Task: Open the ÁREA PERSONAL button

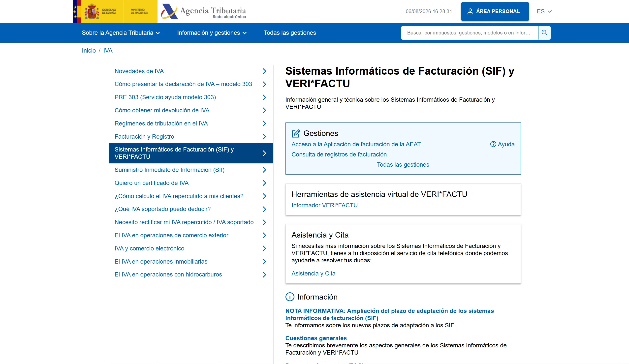Action: point(495,11)
